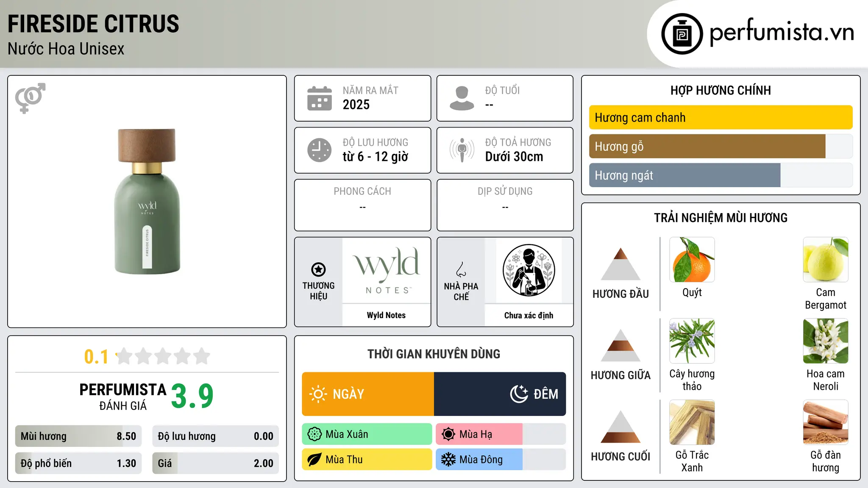Select the dark ĐÊM nighttime bar

(x=500, y=394)
